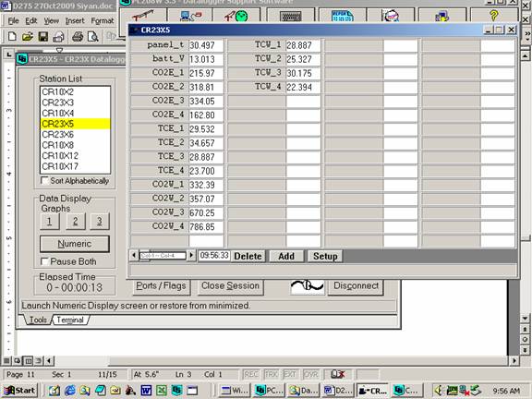This screenshot has height=399, width=532.
Task: Create a new document in Word toolbar
Action: (12, 36)
